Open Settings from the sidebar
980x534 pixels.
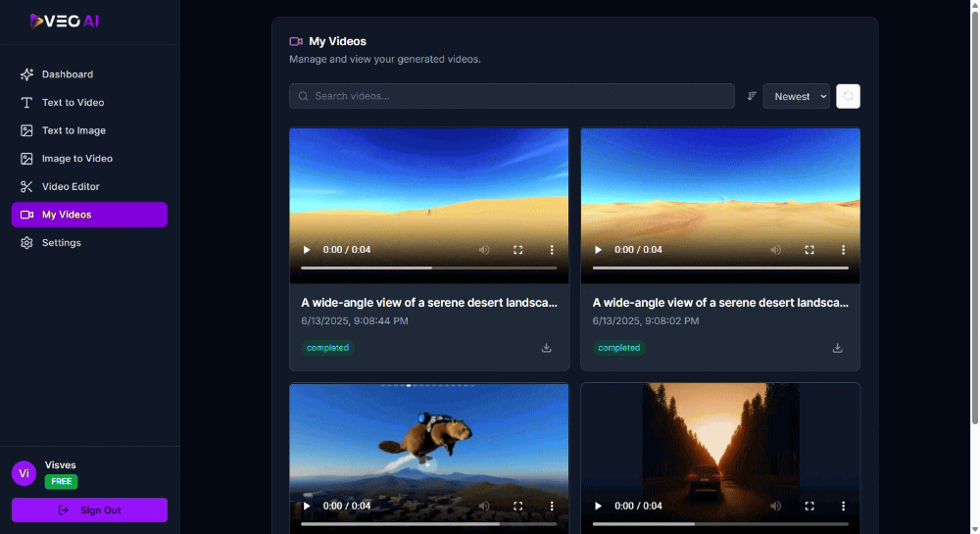89,242
